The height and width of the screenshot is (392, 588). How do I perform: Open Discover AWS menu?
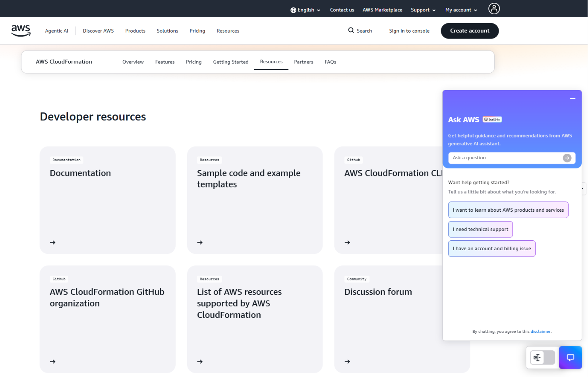click(x=98, y=31)
